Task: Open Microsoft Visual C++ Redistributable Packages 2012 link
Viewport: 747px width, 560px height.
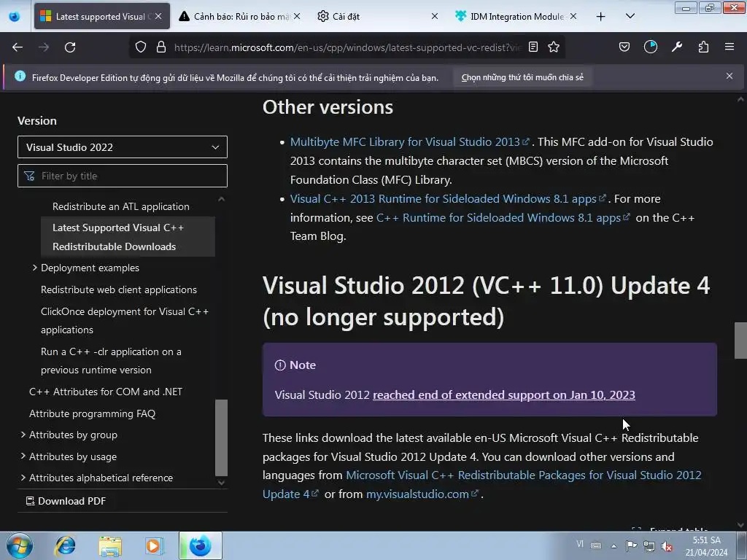Action: click(x=524, y=475)
